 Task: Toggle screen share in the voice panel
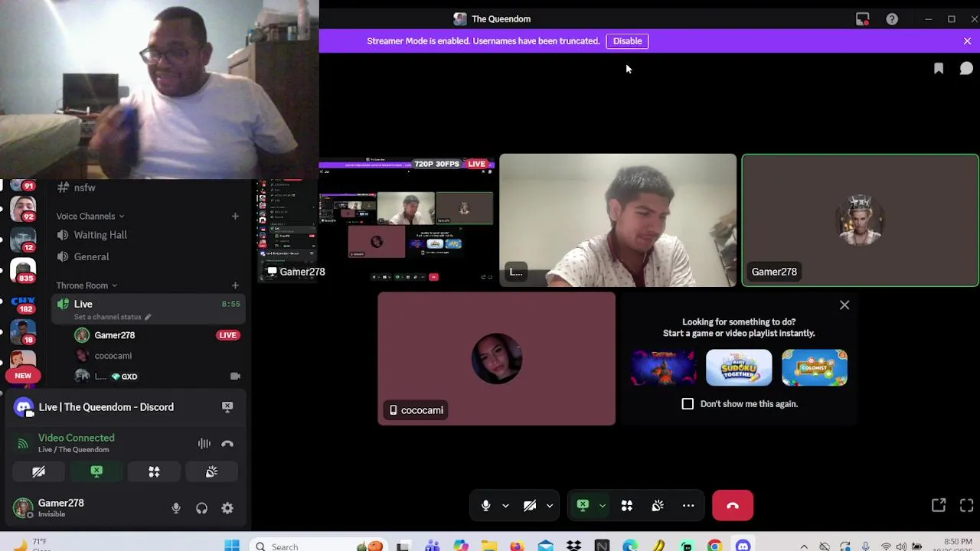tap(96, 472)
